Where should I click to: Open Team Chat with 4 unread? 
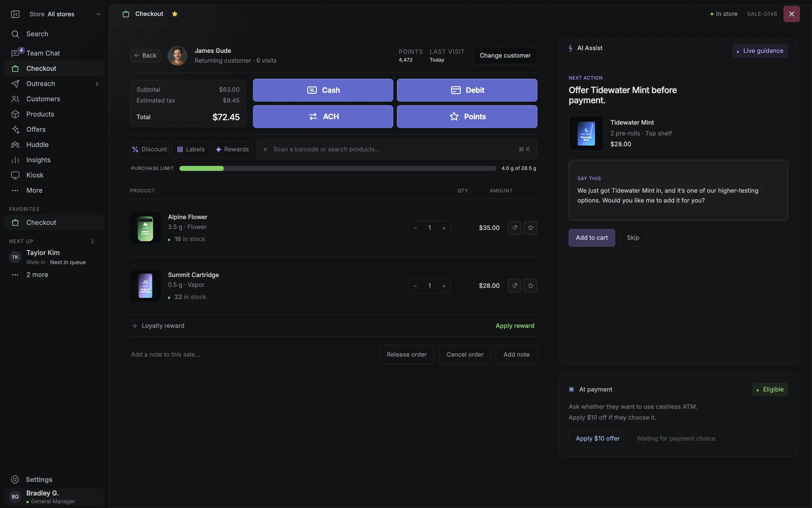click(x=54, y=53)
